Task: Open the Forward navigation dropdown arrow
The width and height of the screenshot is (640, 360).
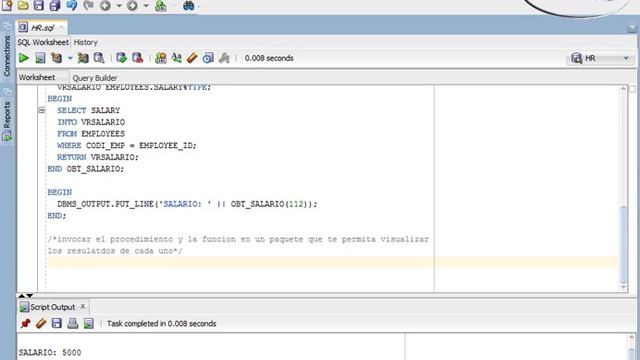Action: coord(146,6)
